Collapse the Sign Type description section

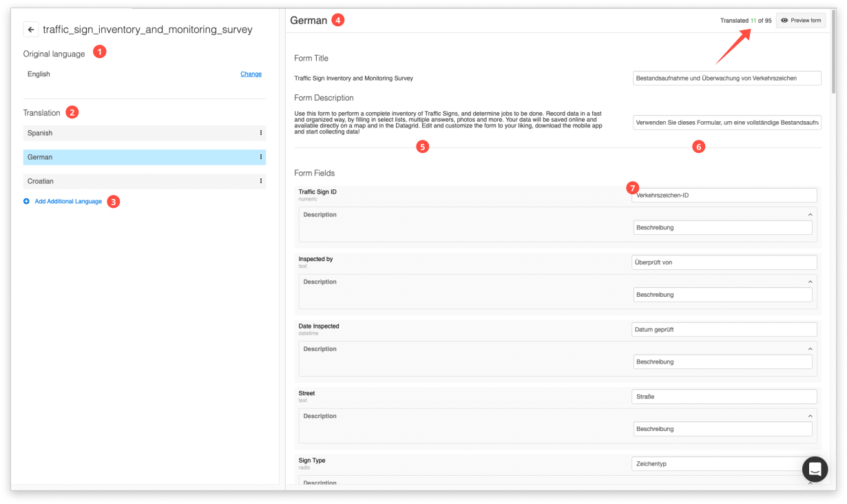[810, 482]
